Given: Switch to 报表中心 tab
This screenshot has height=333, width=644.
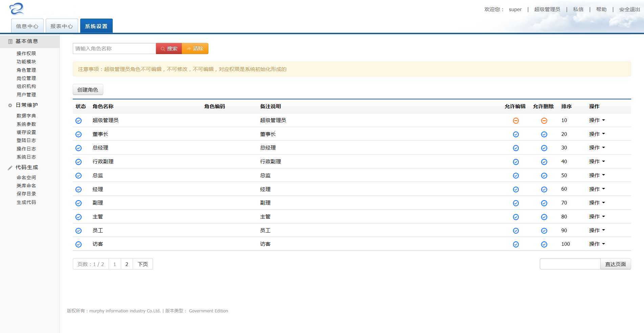Looking at the screenshot, I should pos(62,26).
